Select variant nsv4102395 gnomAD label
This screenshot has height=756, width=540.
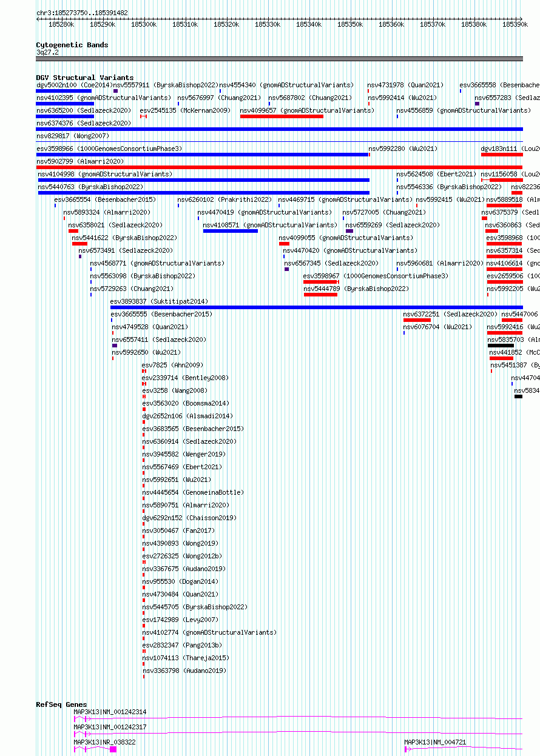coord(104,98)
